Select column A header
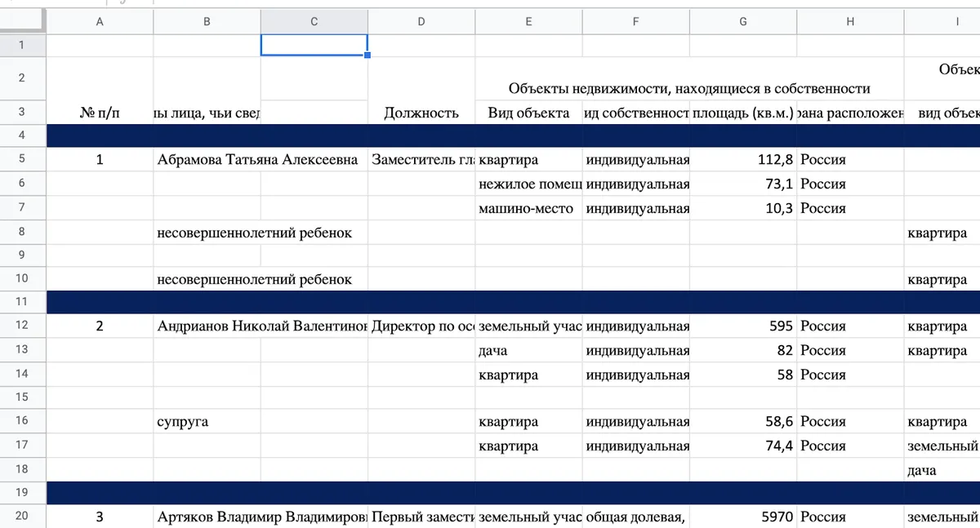 tap(100, 22)
